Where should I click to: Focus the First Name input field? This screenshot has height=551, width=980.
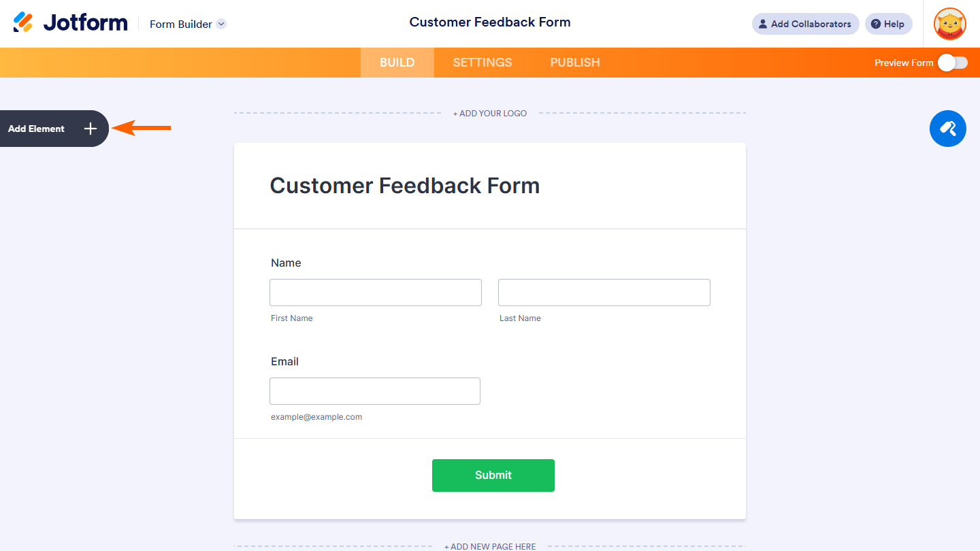pos(376,293)
